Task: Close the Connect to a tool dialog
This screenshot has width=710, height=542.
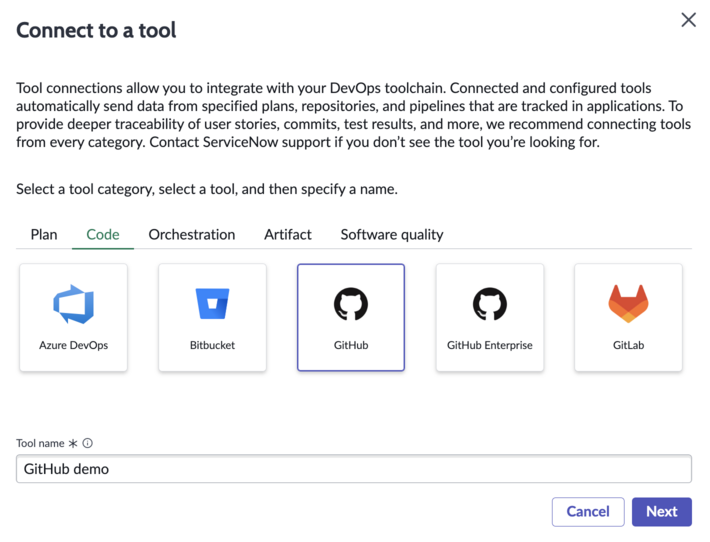Action: 688,20
